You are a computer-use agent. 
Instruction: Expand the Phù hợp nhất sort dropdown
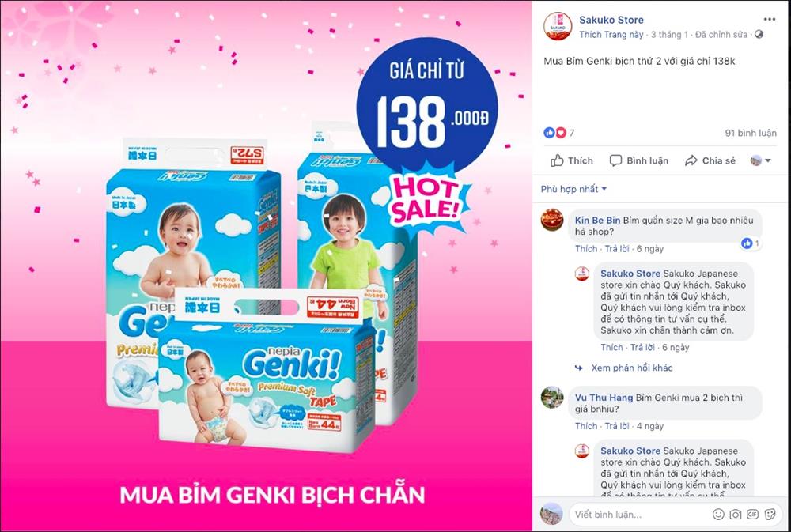[x=573, y=189]
